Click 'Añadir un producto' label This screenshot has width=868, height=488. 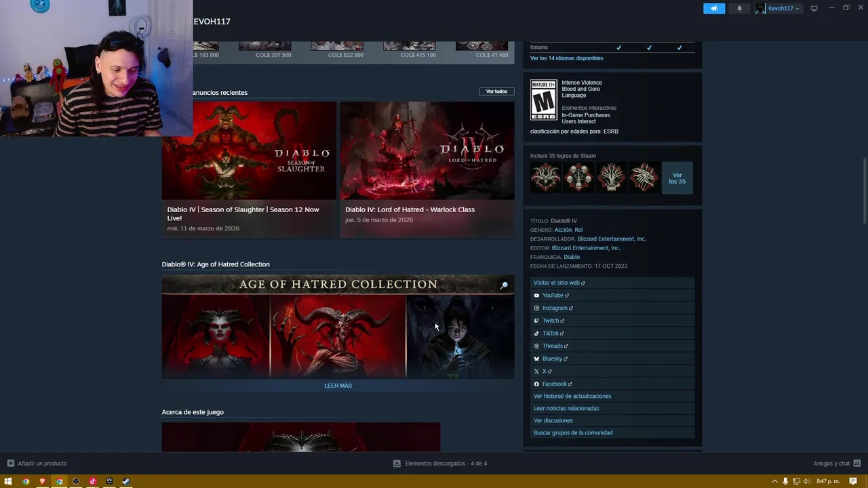point(42,464)
